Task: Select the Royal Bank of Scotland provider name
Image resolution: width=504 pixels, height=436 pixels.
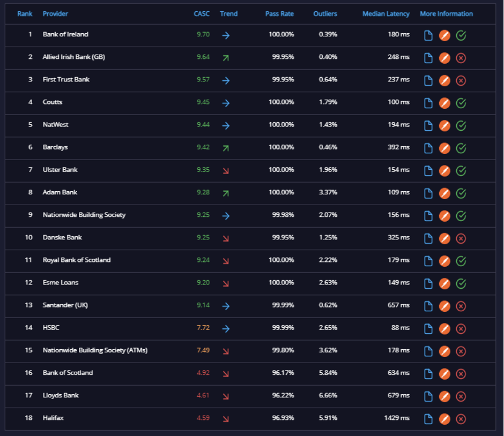Action: (x=77, y=260)
